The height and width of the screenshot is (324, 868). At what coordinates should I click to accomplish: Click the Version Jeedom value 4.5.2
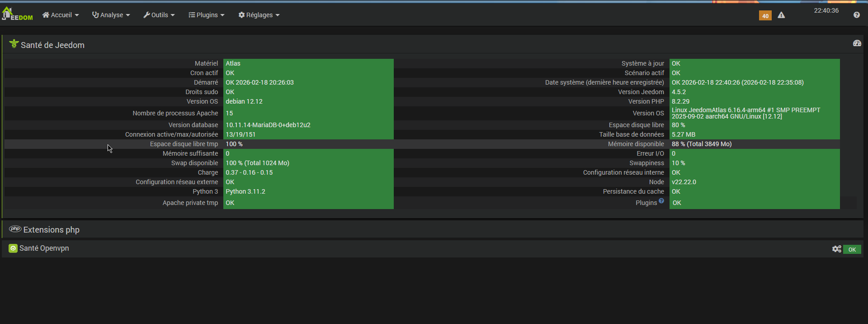[x=679, y=92]
